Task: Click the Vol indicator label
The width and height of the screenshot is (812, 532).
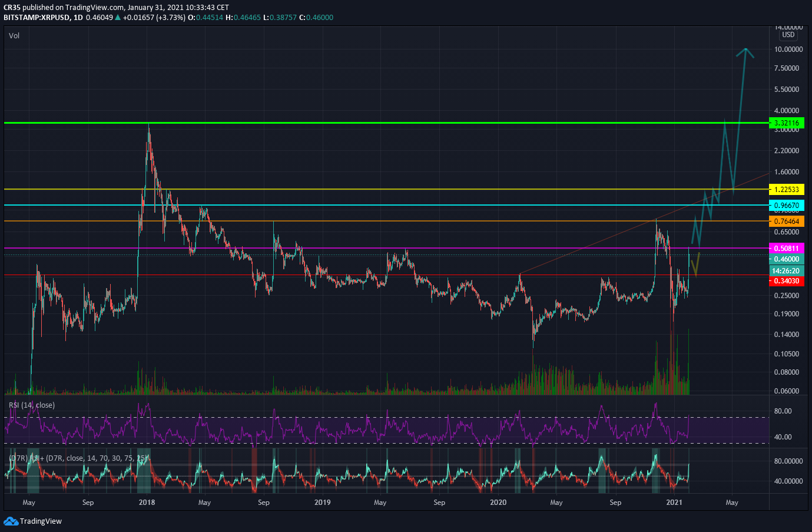Action: point(14,36)
